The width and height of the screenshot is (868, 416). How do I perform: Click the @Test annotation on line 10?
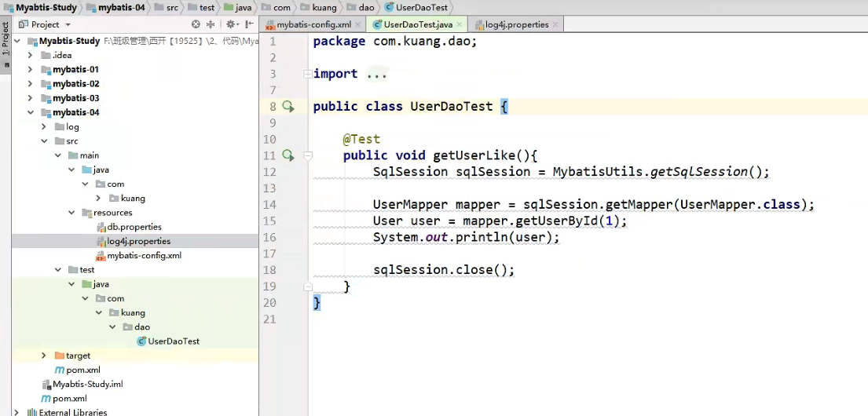click(x=361, y=139)
